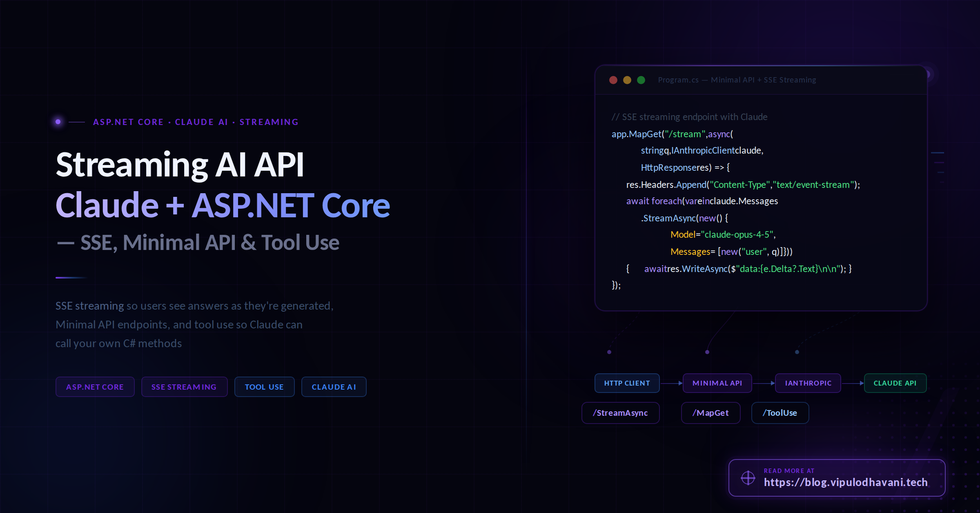Screen dimensions: 980x513
Task: Click the HttpResponseres) => { code line
Action: click(x=685, y=167)
